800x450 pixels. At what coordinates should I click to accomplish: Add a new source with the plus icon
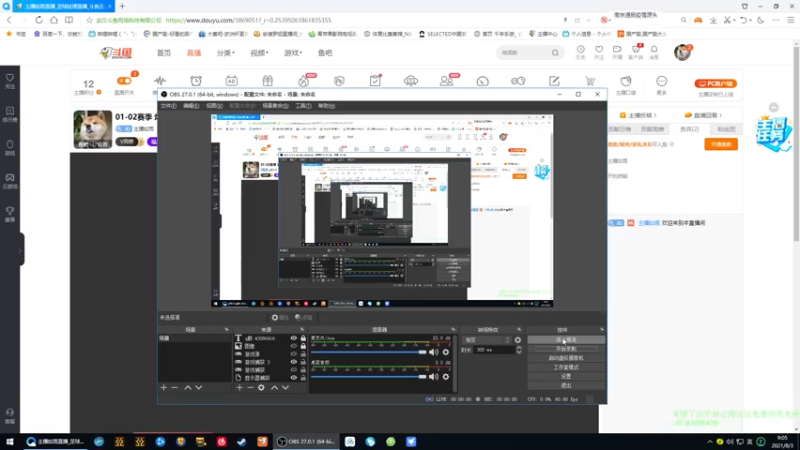pyautogui.click(x=239, y=388)
